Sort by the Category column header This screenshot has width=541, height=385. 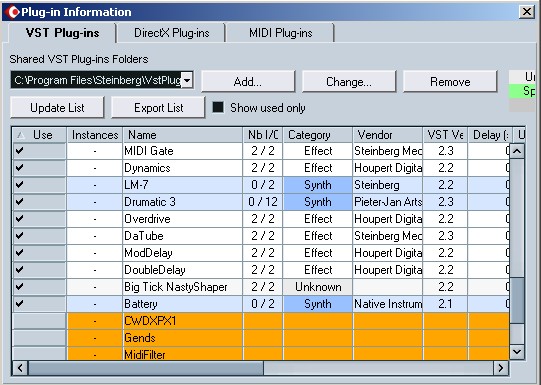click(x=318, y=135)
